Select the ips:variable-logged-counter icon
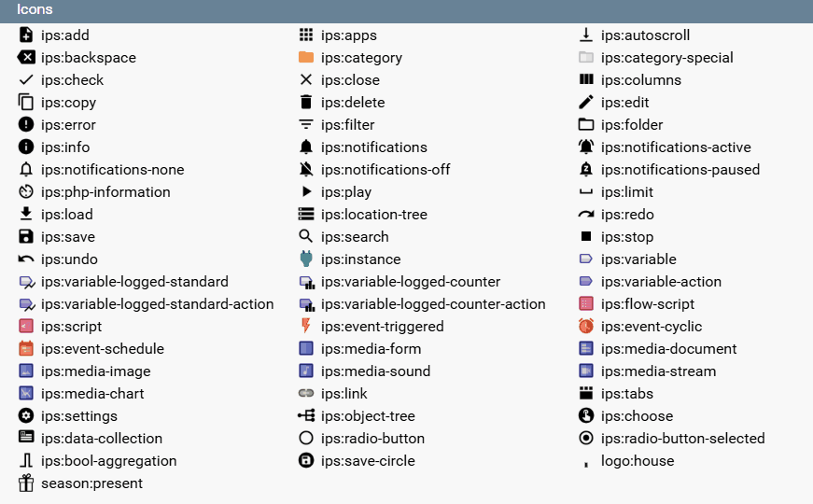 306,282
